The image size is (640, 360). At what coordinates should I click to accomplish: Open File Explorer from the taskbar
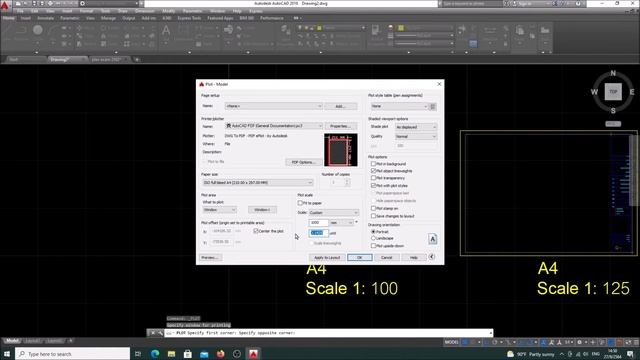click(x=171, y=353)
